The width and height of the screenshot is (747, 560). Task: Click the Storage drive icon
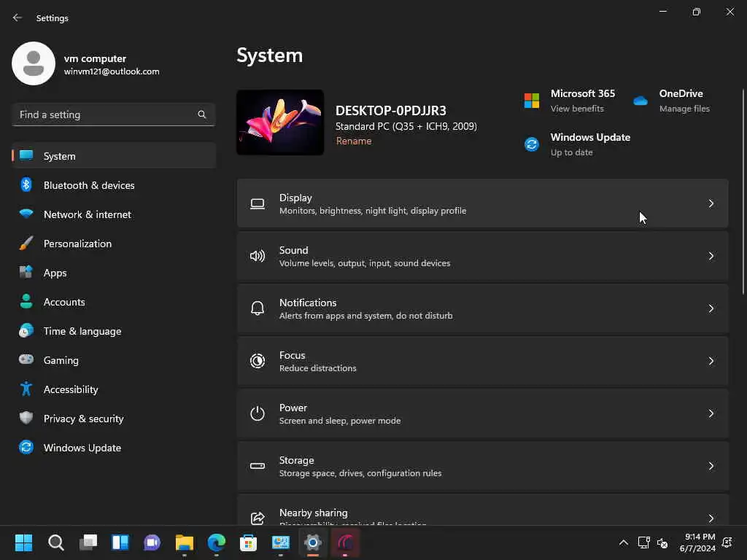click(x=258, y=466)
